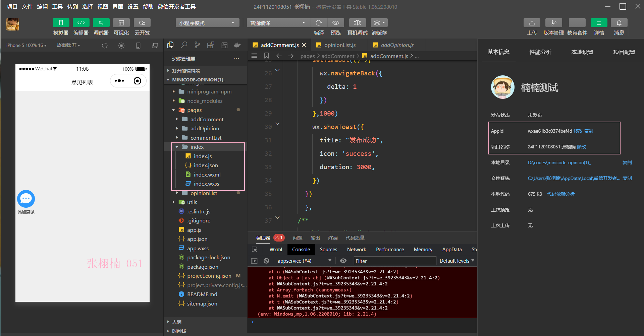Open the 可视化 visual editor
Image resolution: width=644 pixels, height=336 pixels.
click(121, 23)
